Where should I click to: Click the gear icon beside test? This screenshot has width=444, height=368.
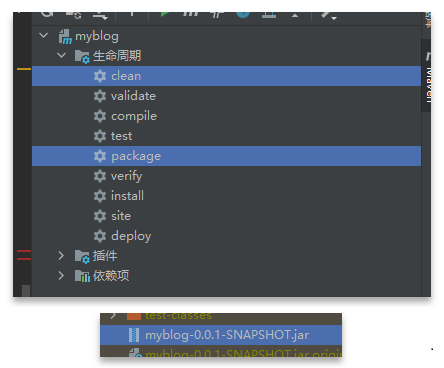(x=100, y=136)
